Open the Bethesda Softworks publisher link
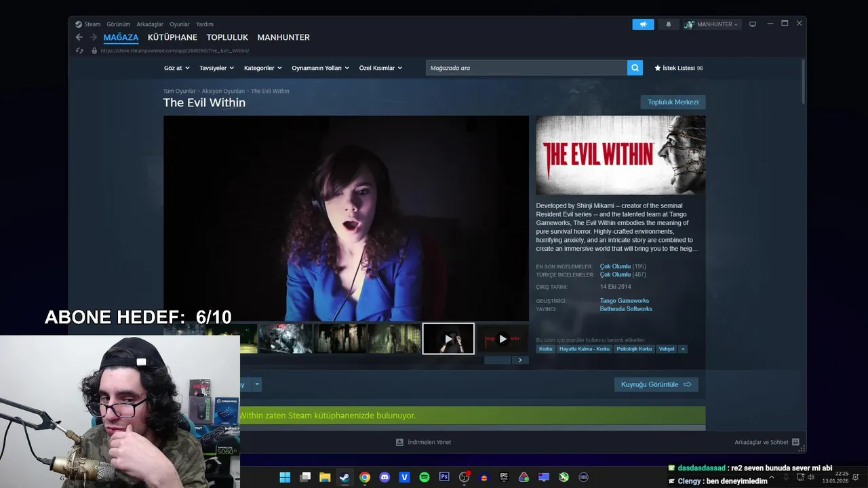Viewport: 868px width, 488px height. [x=626, y=309]
